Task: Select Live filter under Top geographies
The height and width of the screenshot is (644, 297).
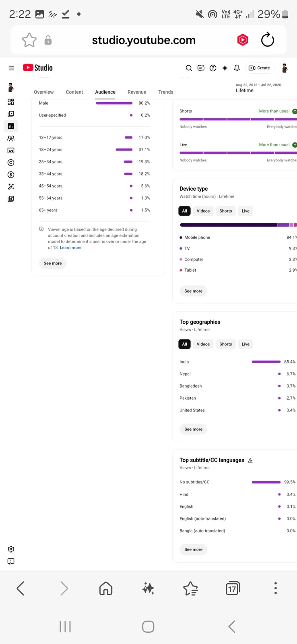Action: [x=245, y=344]
